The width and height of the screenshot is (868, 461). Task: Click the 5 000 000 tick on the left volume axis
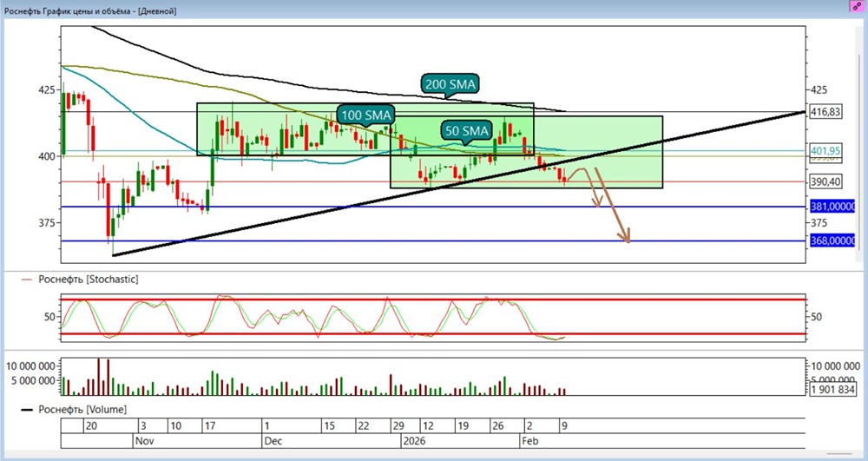(x=33, y=381)
